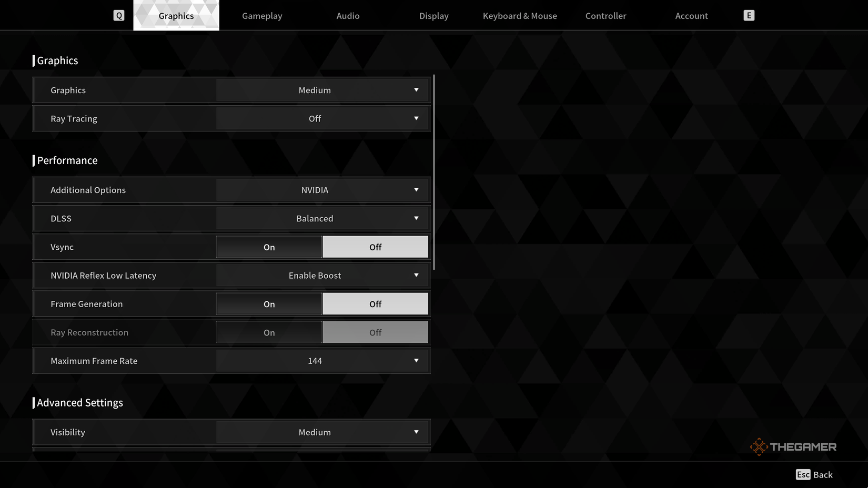Image resolution: width=868 pixels, height=488 pixels.
Task: Expand the NVIDIA Reflex Low Latency dropdown
Action: (x=322, y=275)
